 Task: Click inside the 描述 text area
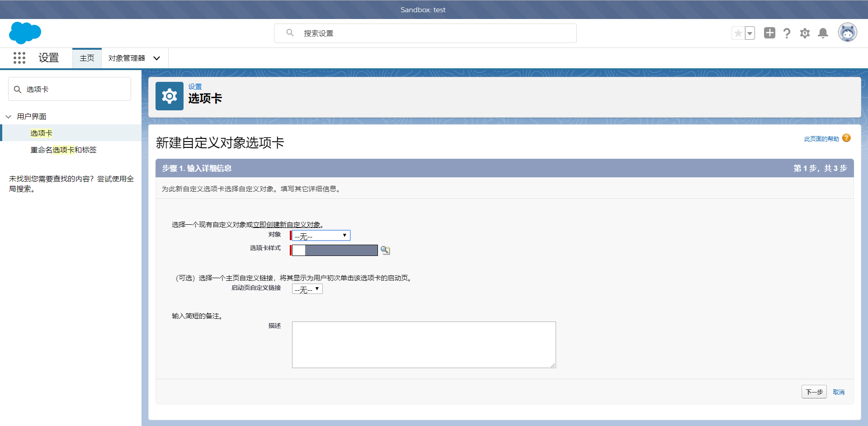[x=424, y=345]
